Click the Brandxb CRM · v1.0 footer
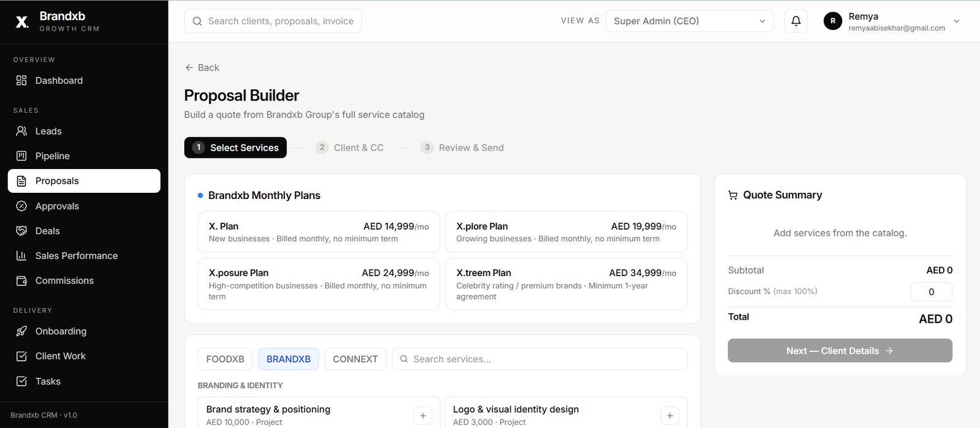Image resolution: width=980 pixels, height=428 pixels. point(44,415)
